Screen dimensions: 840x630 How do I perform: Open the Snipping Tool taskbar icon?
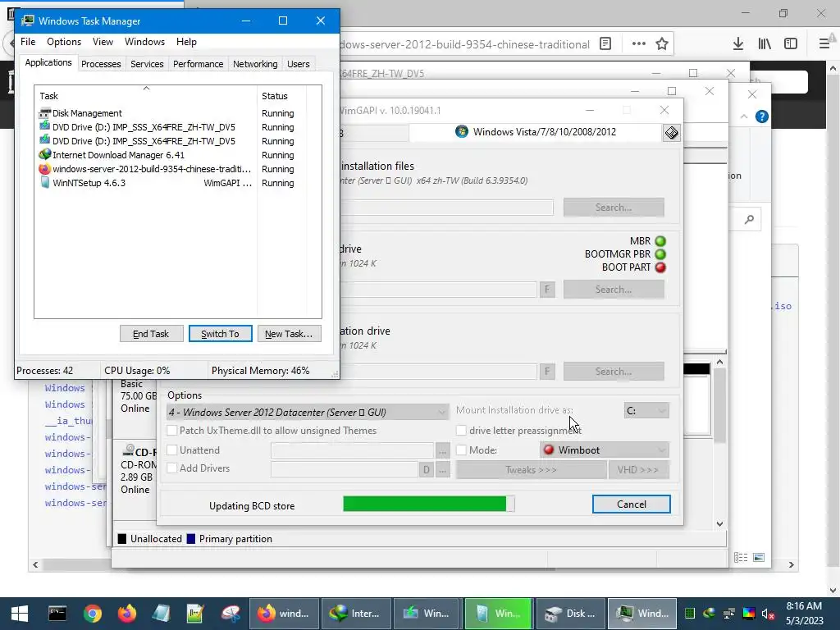pos(231,614)
